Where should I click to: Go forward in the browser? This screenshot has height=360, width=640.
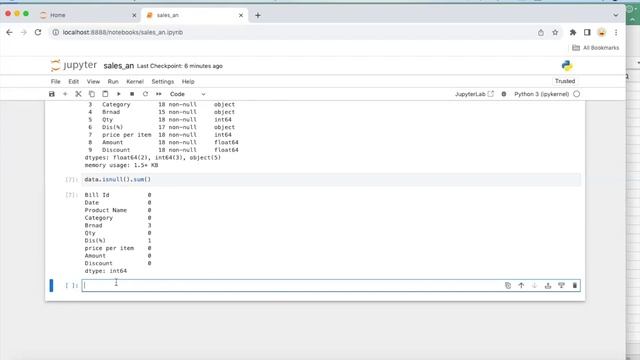pyautogui.click(x=24, y=32)
